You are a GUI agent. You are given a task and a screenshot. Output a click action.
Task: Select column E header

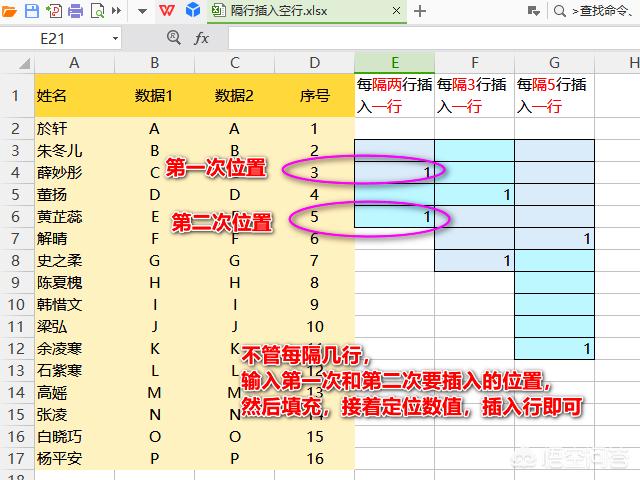[x=394, y=63]
